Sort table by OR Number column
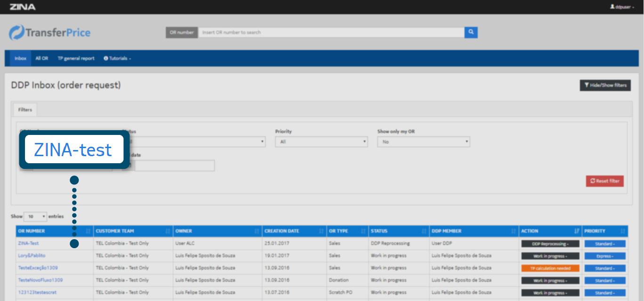Image resolution: width=644 pixels, height=301 pixels. coord(32,231)
